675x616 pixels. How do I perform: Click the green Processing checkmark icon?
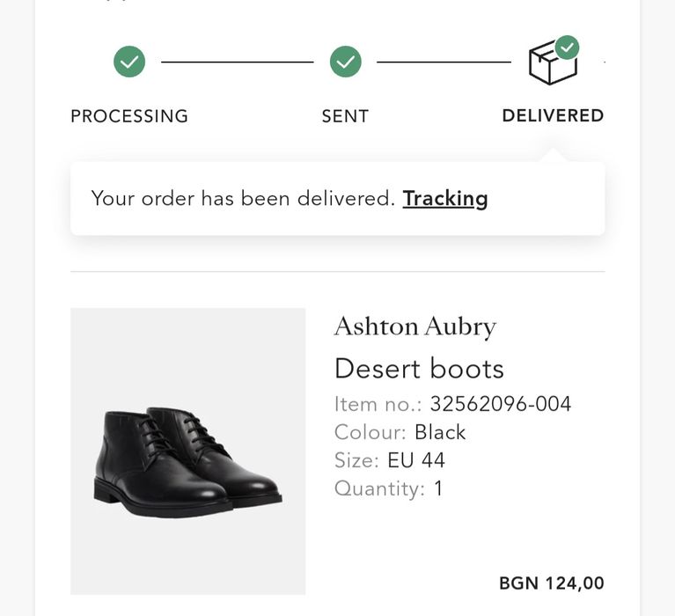click(129, 62)
